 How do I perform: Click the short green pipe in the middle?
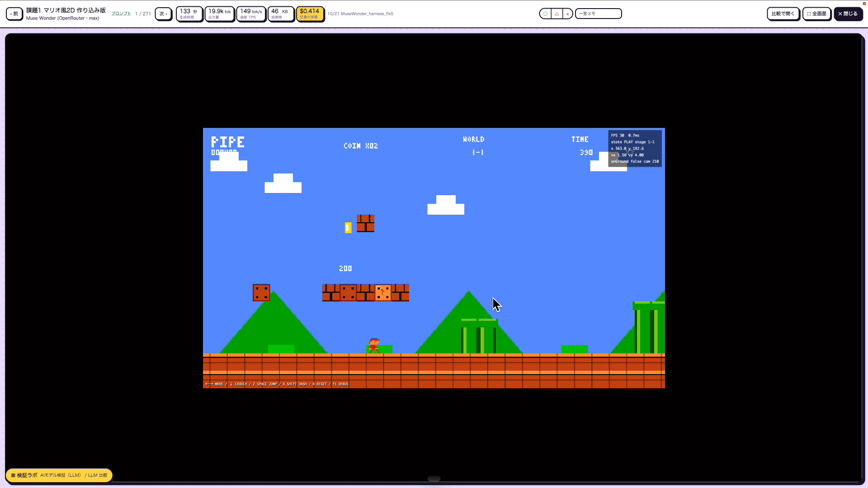(x=479, y=336)
